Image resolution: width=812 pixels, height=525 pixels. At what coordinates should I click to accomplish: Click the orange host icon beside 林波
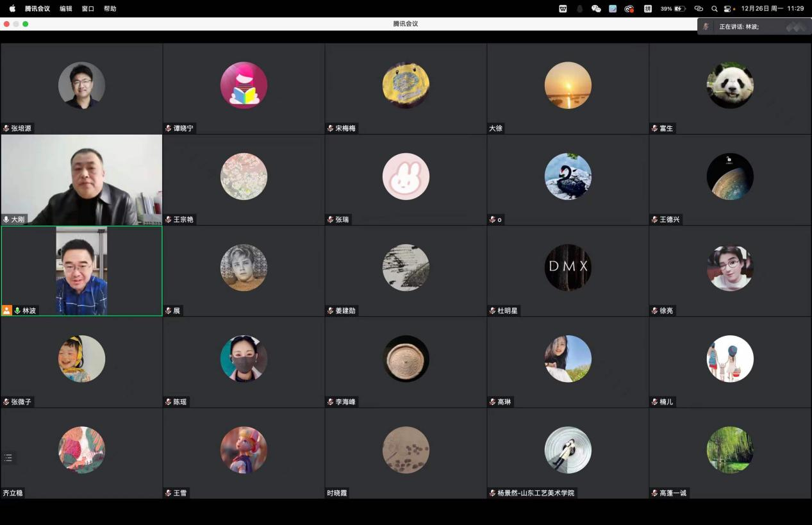click(x=7, y=310)
